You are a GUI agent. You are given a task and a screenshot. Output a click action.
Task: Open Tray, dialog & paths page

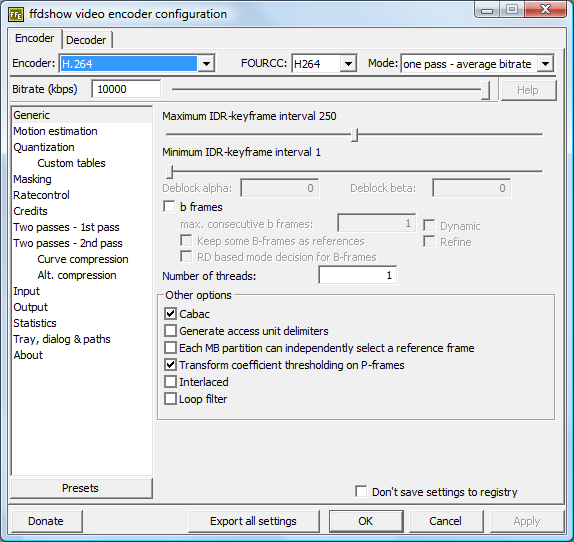[62, 339]
